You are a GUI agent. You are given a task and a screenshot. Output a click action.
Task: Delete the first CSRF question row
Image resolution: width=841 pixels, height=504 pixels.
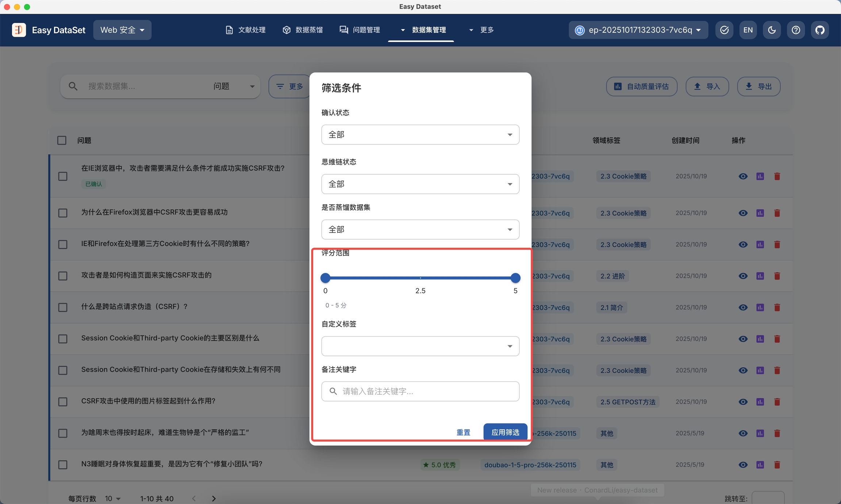coord(777,177)
